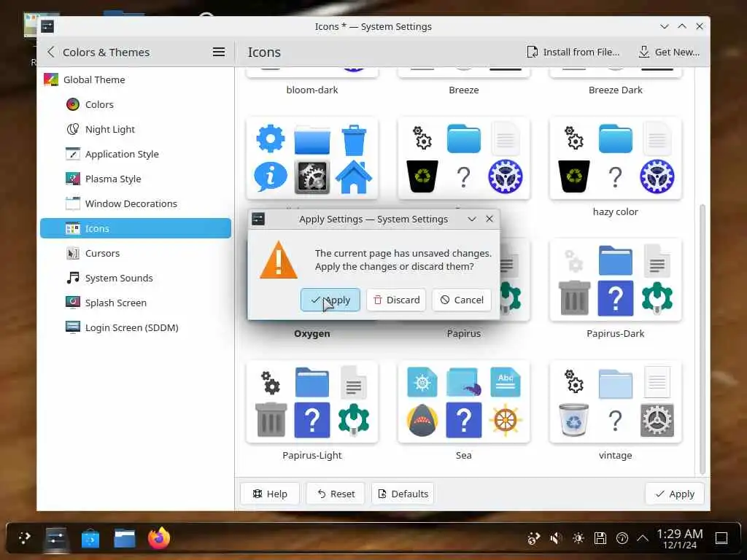The width and height of the screenshot is (747, 560).
Task: Click the Papirus theme label
Action: [x=463, y=334]
